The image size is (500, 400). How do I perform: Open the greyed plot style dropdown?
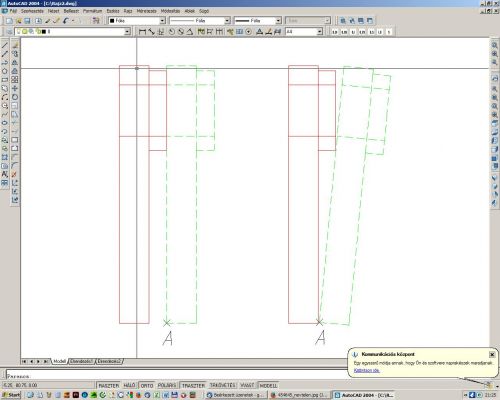coord(307,21)
